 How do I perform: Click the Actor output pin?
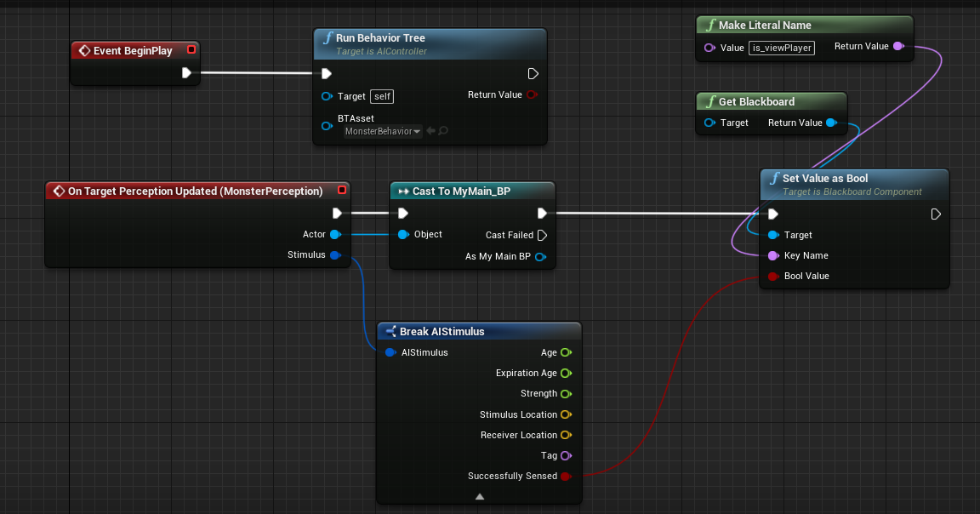coord(336,235)
